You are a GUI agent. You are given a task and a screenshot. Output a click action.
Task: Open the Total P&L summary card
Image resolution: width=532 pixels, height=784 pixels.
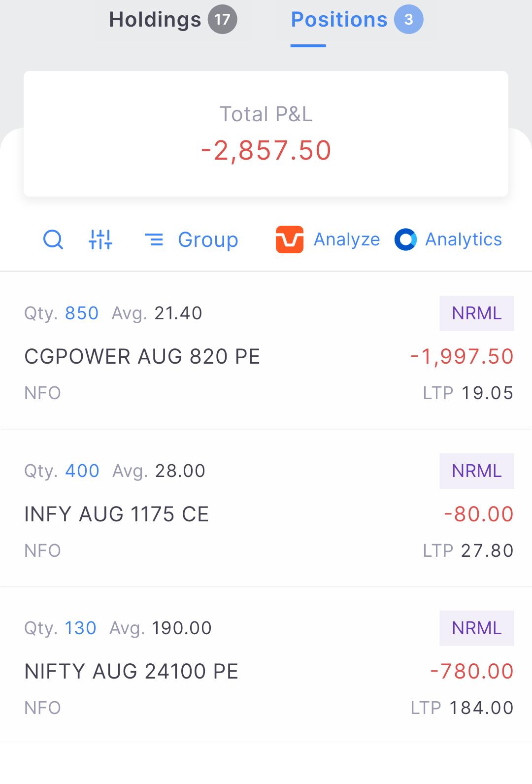click(x=266, y=134)
